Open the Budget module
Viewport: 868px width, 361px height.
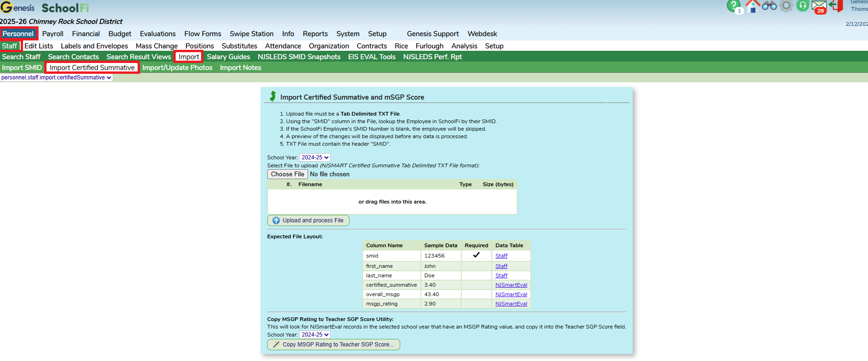coord(120,34)
